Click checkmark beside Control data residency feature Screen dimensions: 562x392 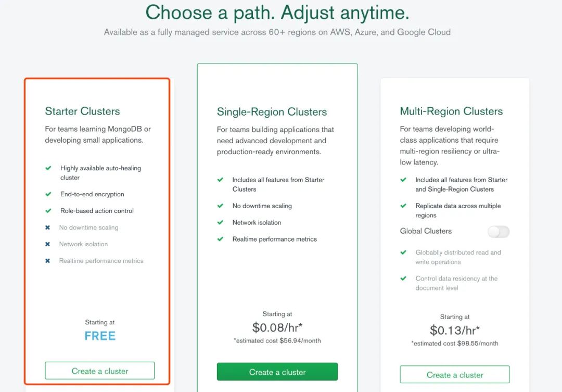click(x=403, y=279)
